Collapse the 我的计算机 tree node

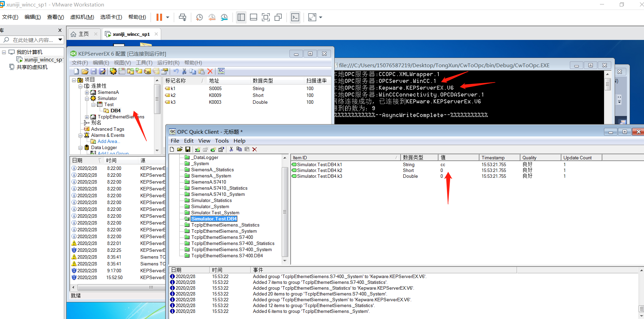[4, 52]
